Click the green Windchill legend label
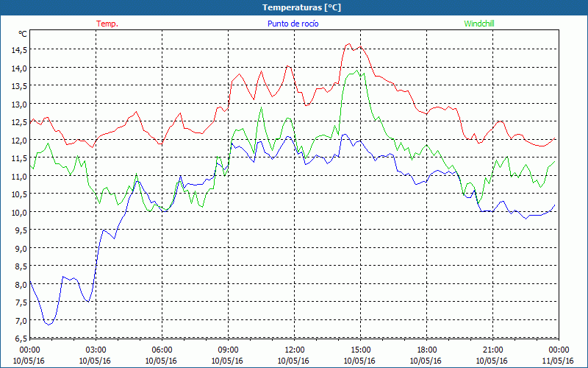The width and height of the screenshot is (588, 368). click(x=479, y=24)
